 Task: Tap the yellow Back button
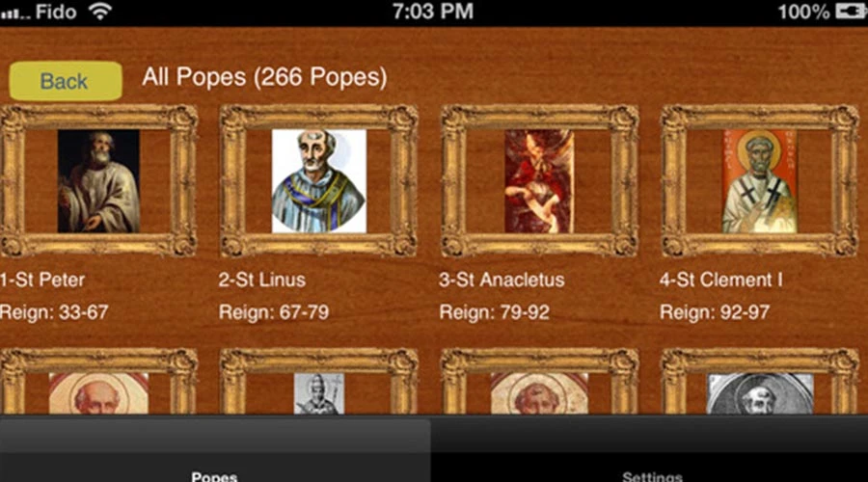tap(66, 81)
